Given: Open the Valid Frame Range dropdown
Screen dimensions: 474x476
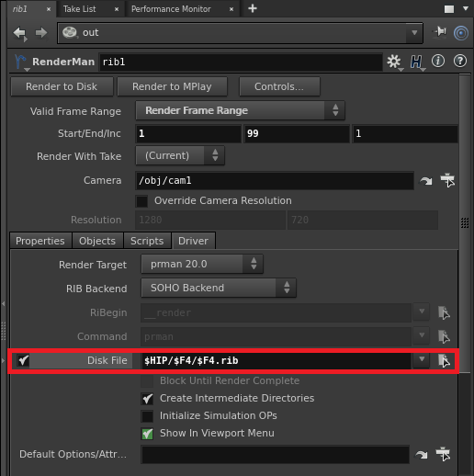Looking at the screenshot, I should (x=241, y=110).
